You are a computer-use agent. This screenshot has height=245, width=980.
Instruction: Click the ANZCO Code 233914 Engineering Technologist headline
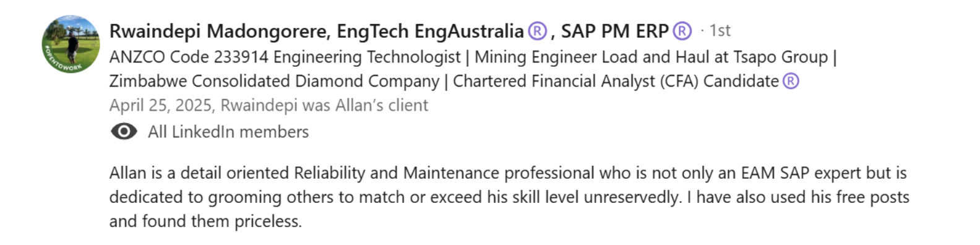285,57
